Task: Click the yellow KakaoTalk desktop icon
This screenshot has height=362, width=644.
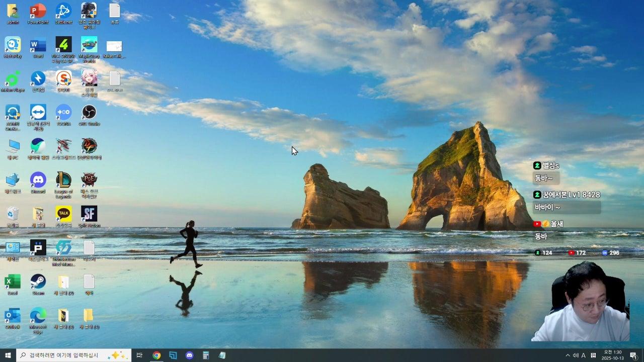Action: click(x=63, y=214)
